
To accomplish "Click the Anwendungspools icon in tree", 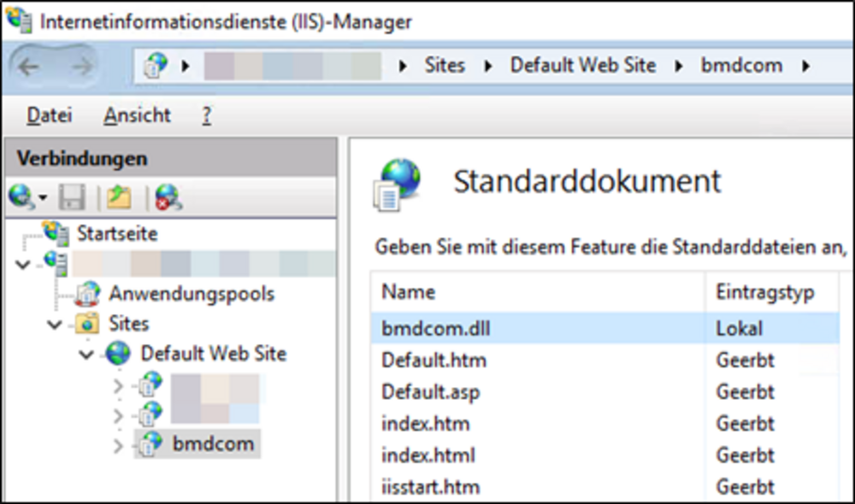I will point(87,294).
